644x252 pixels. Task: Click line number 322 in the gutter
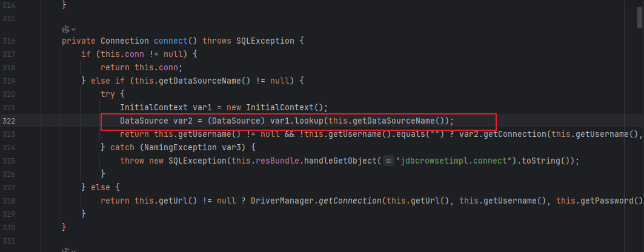[x=8, y=121]
